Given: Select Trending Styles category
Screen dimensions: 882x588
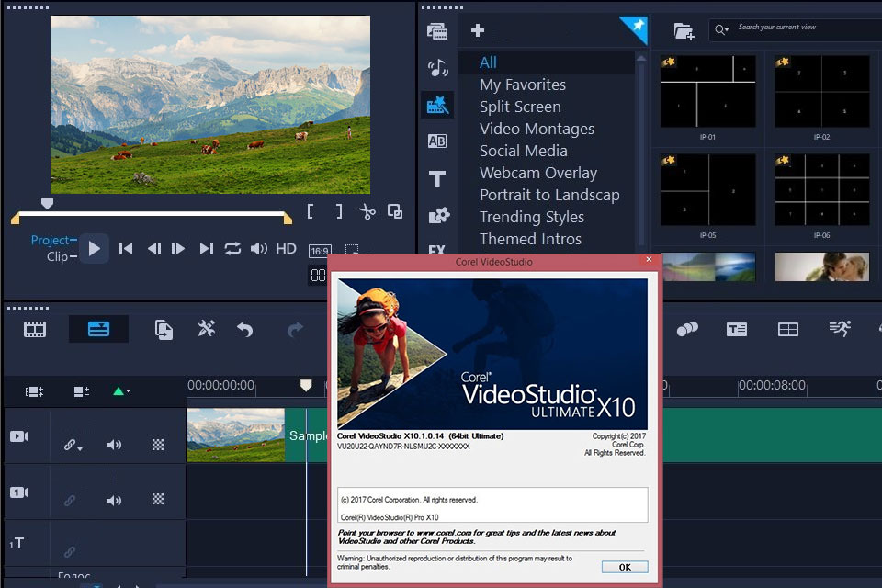Looking at the screenshot, I should [532, 217].
